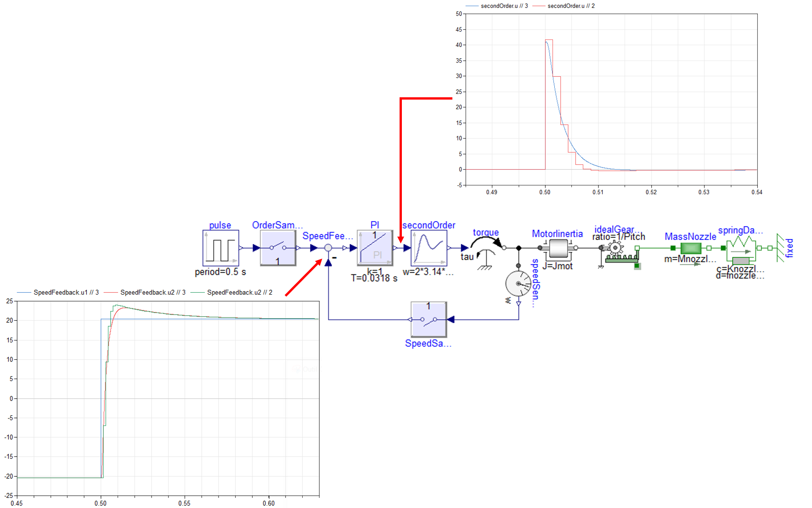Select the MassNozzle green mass block
812x508 pixels.
point(691,248)
